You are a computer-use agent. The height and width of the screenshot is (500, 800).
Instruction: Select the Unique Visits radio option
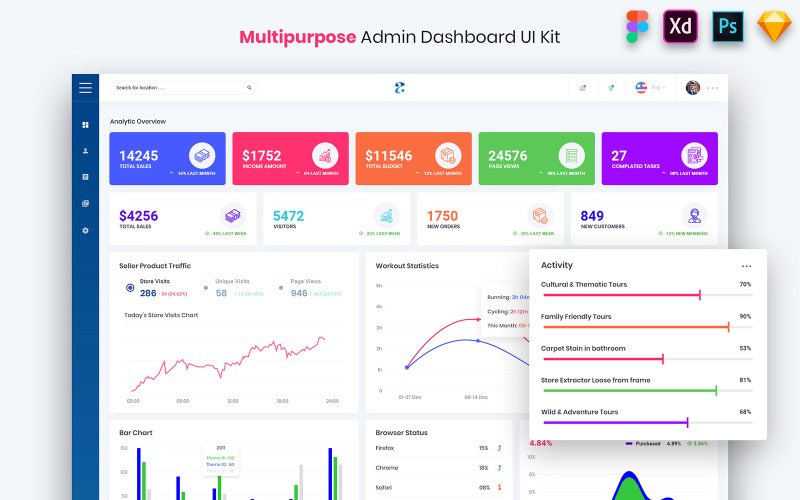[207, 287]
